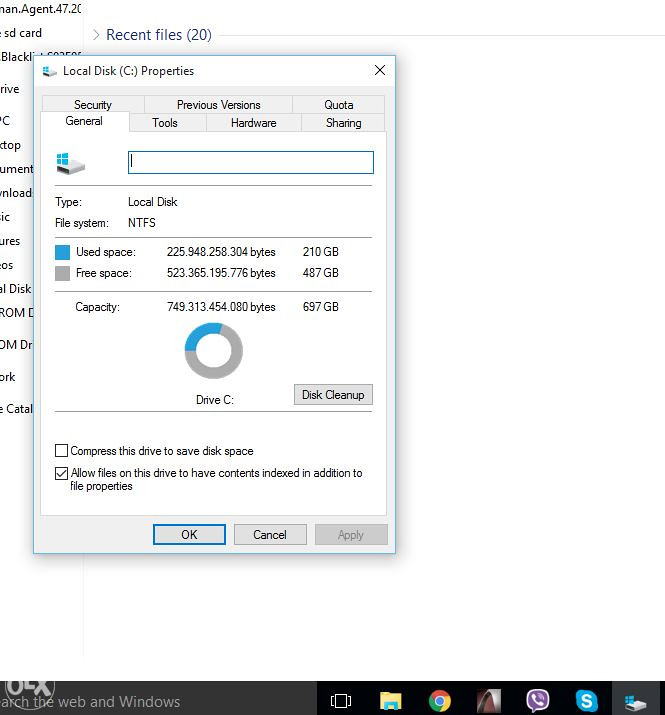Click the drive icon in the title bar
Image resolution: width=665 pixels, height=715 pixels.
pyautogui.click(x=49, y=71)
